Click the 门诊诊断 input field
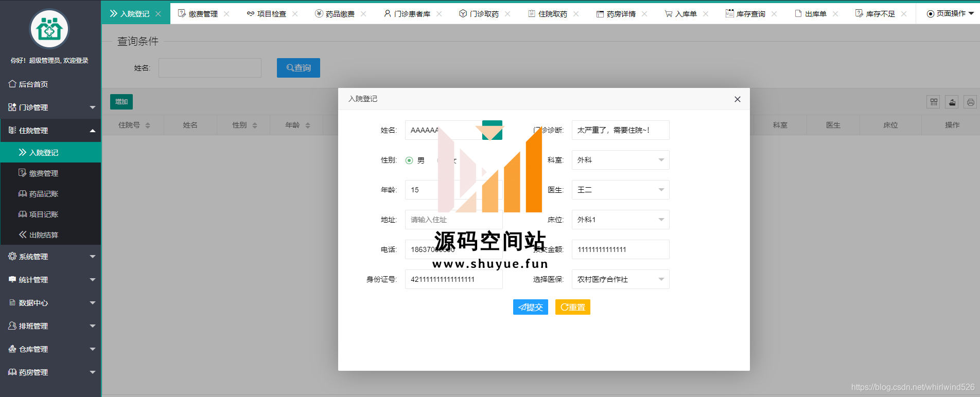 (621, 130)
